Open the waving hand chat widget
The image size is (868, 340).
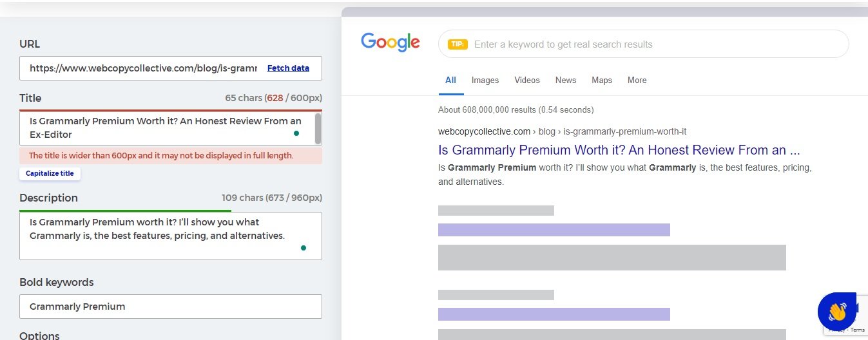click(836, 312)
